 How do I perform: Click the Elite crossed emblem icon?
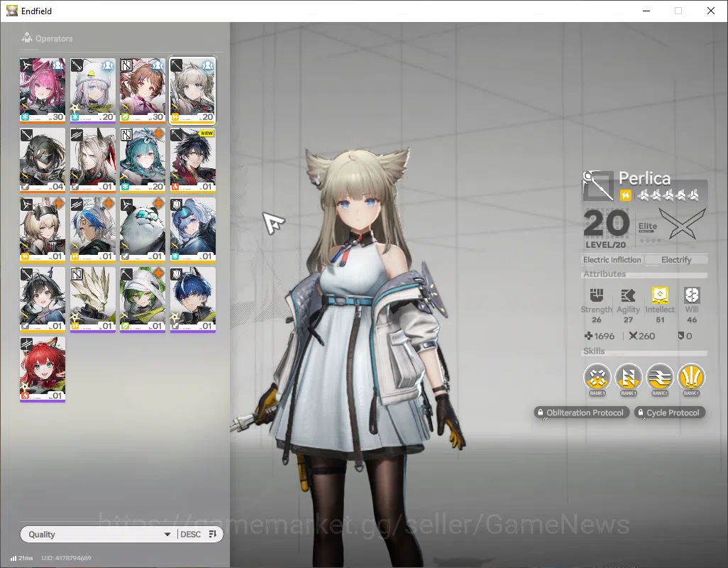pyautogui.click(x=682, y=224)
